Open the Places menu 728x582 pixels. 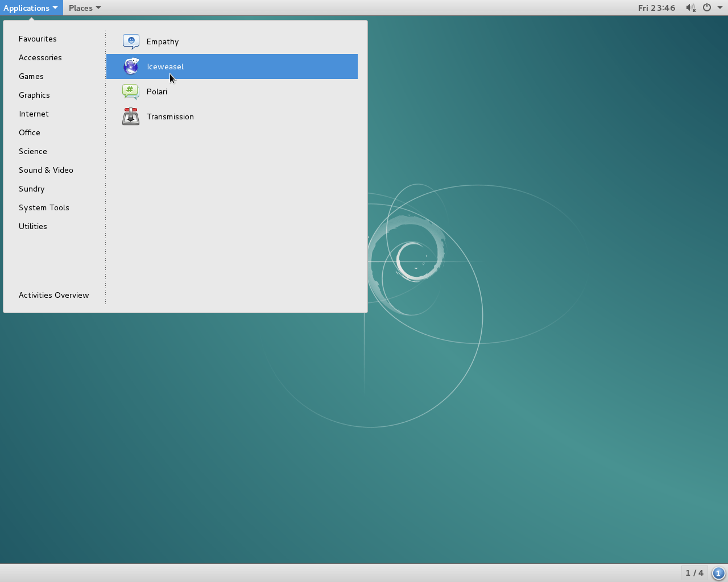point(81,7)
